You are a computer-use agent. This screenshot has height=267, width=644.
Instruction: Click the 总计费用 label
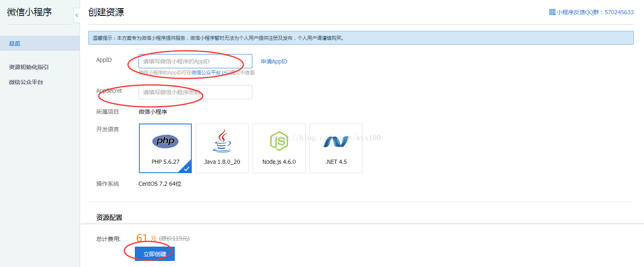(108, 239)
